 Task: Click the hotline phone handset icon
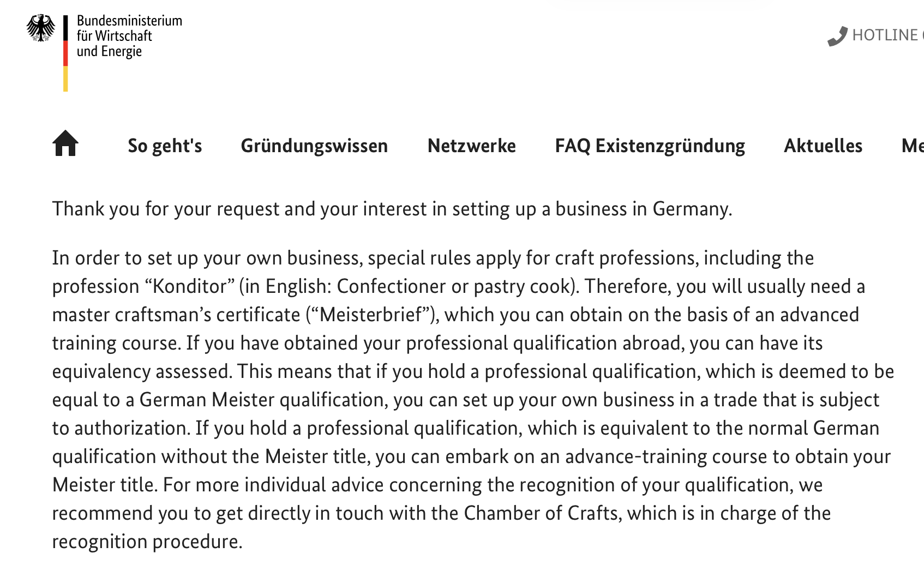(837, 36)
